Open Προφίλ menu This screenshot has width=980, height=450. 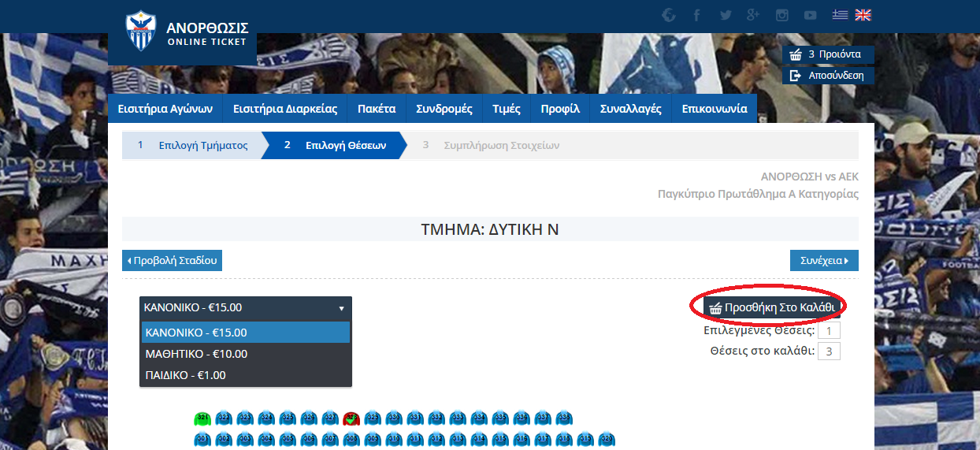[x=560, y=109]
